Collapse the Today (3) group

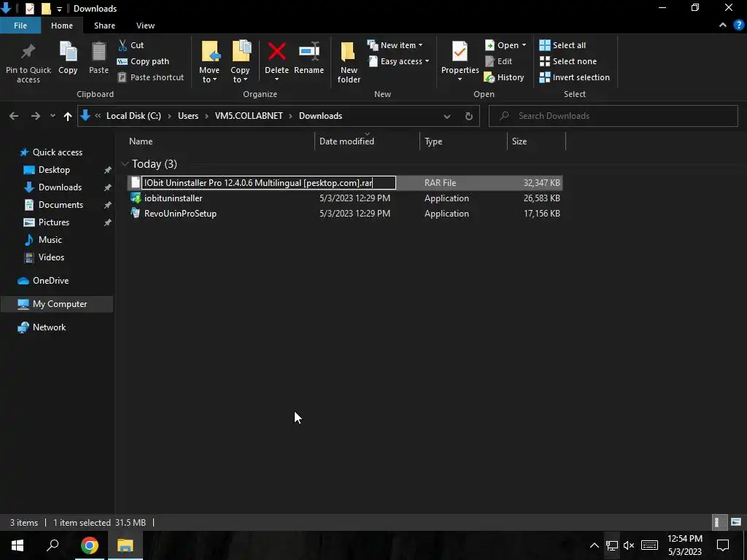[125, 164]
